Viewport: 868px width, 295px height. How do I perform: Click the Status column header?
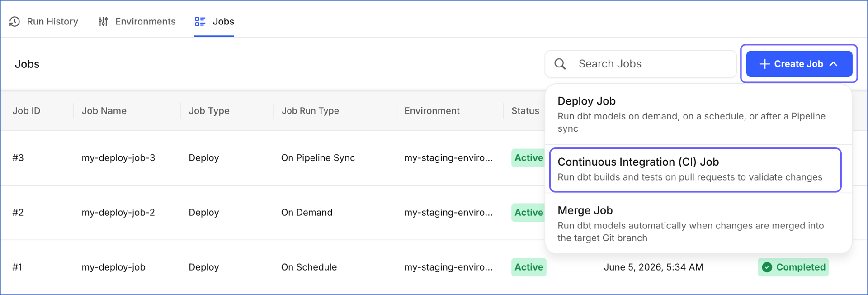click(x=525, y=111)
